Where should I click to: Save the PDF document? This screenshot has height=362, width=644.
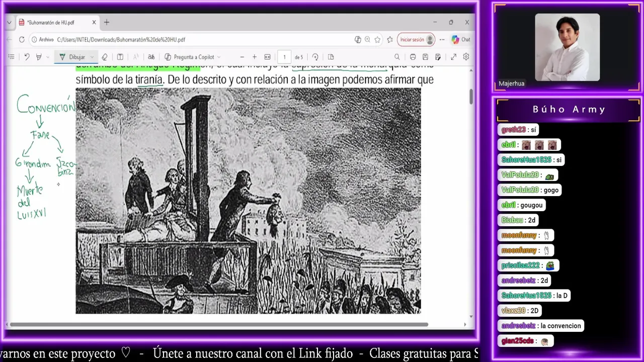click(x=425, y=57)
